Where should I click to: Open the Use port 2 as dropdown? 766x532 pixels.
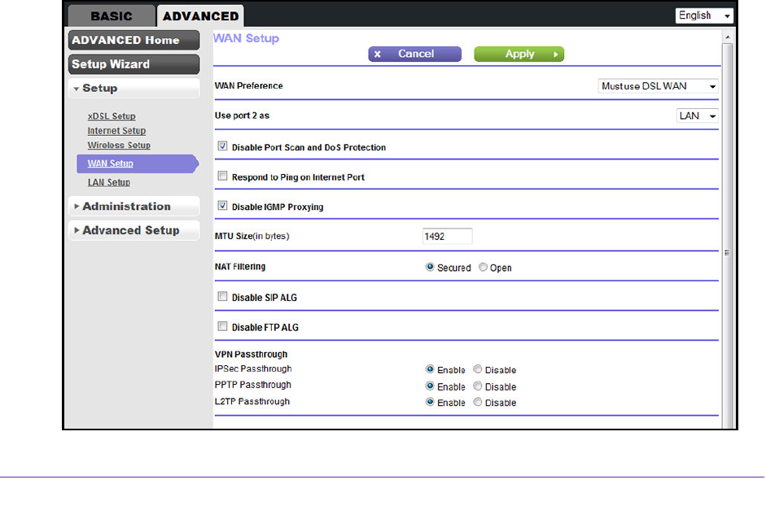pyautogui.click(x=697, y=116)
